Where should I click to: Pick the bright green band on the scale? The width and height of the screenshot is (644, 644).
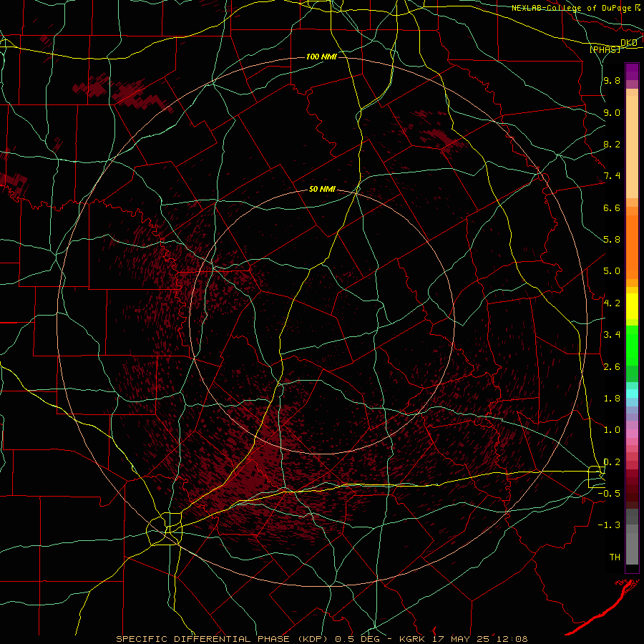pyautogui.click(x=632, y=345)
